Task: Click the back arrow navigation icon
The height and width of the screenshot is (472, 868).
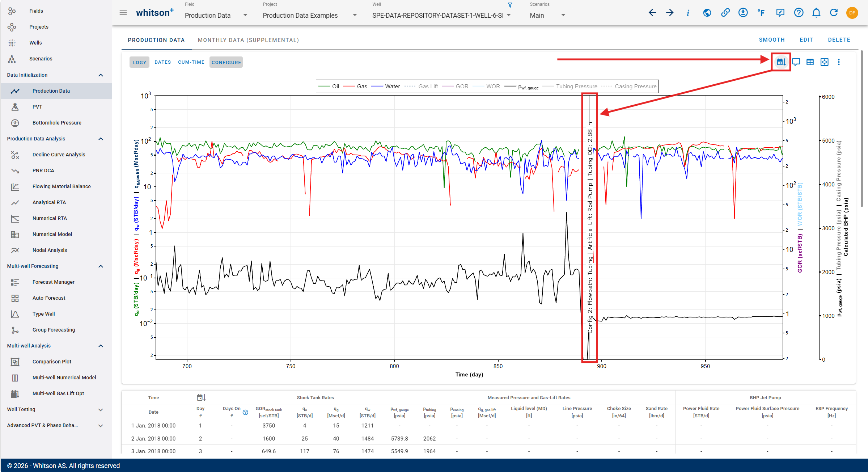Action: (x=652, y=13)
